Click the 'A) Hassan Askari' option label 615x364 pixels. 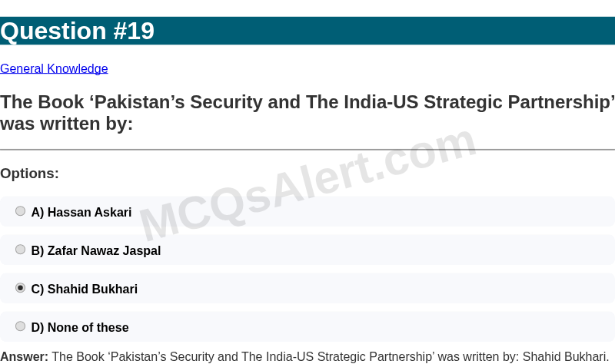click(x=81, y=212)
